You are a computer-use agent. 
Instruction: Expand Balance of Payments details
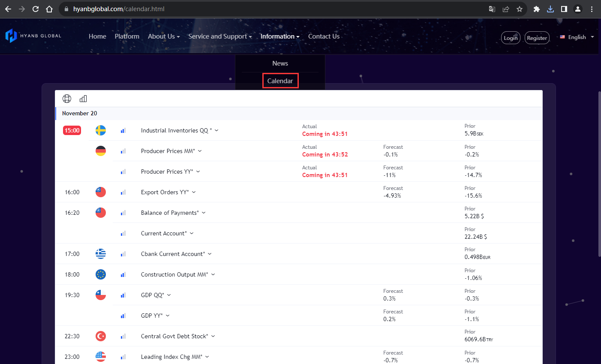point(204,213)
